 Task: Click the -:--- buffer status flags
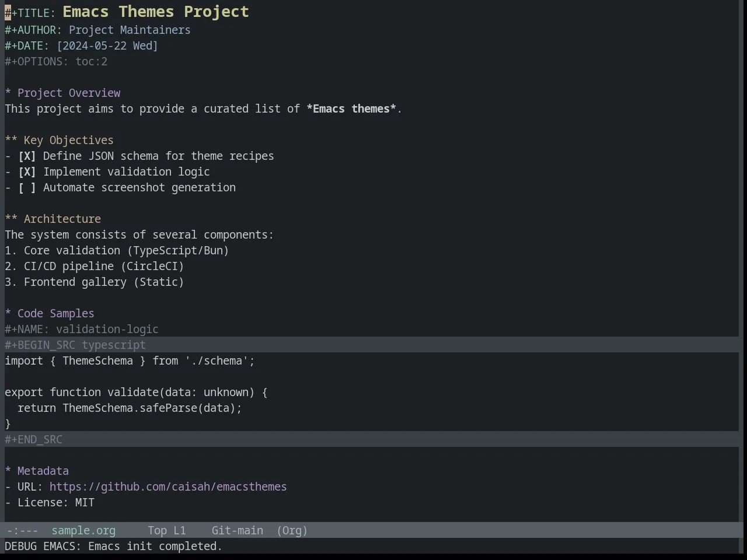coord(22,530)
